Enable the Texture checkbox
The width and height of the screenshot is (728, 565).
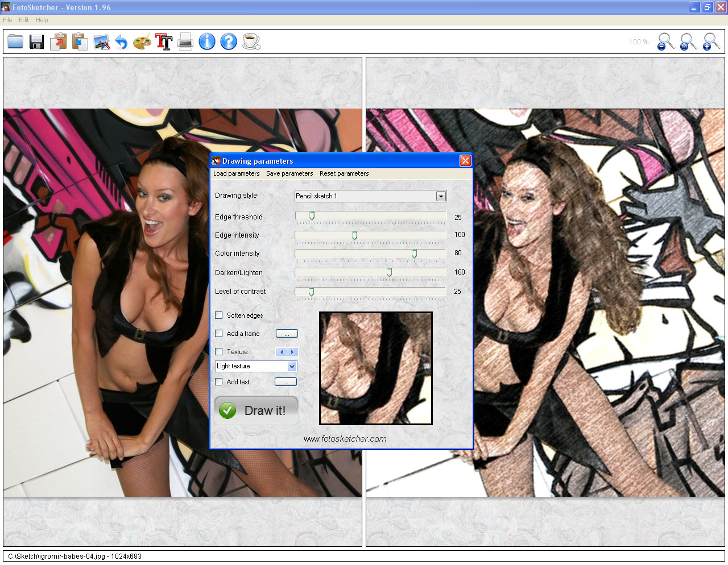click(219, 352)
